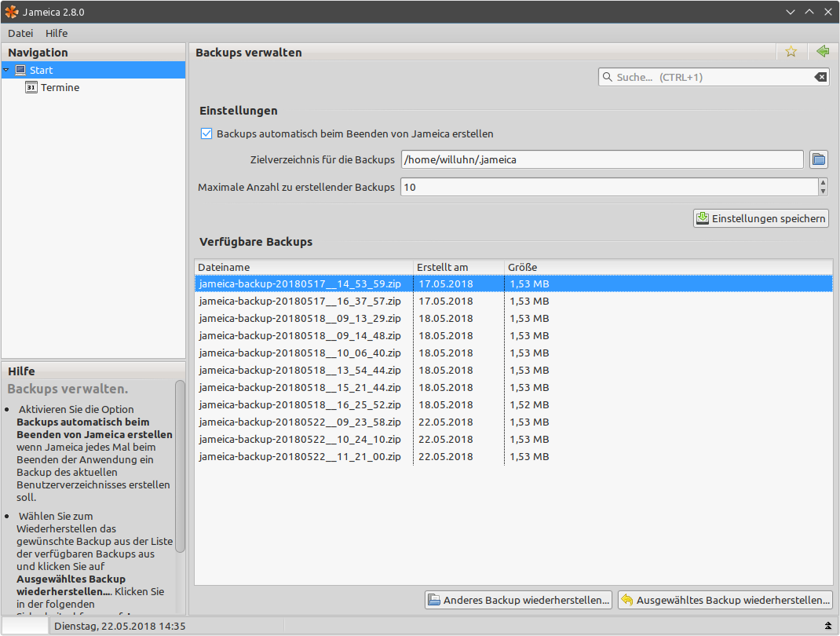Clear the search field with the X icon

click(x=820, y=77)
